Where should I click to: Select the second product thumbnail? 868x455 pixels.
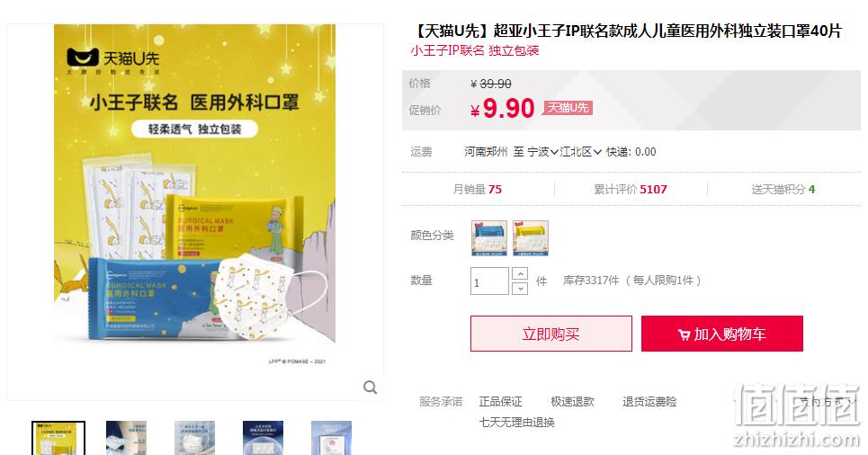126,439
